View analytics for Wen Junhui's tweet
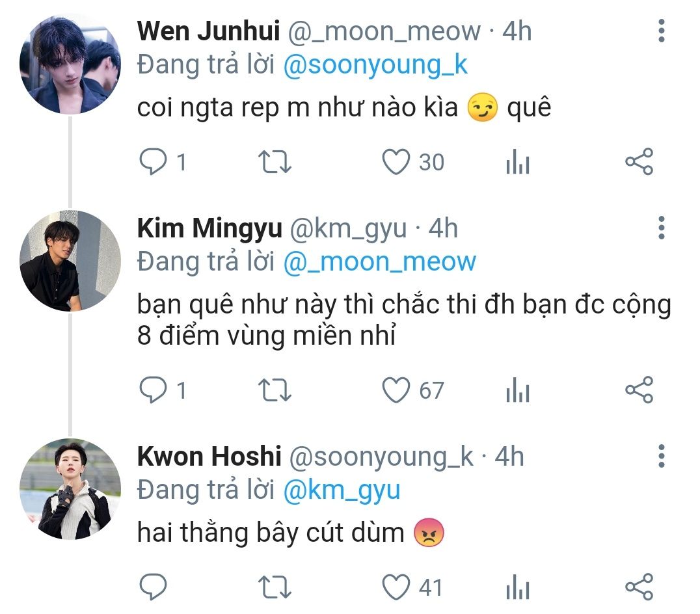This screenshot has height=614, width=700. pyautogui.click(x=518, y=163)
